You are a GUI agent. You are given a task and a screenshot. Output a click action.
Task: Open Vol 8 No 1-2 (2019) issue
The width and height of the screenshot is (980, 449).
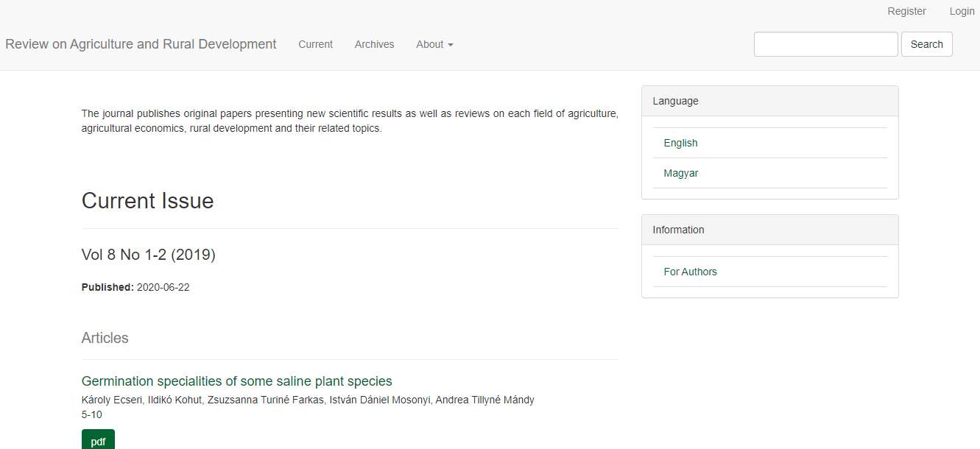pos(148,255)
